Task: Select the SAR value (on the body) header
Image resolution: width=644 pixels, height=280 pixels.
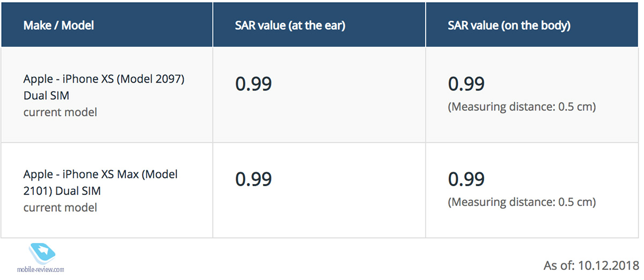Action: [509, 25]
